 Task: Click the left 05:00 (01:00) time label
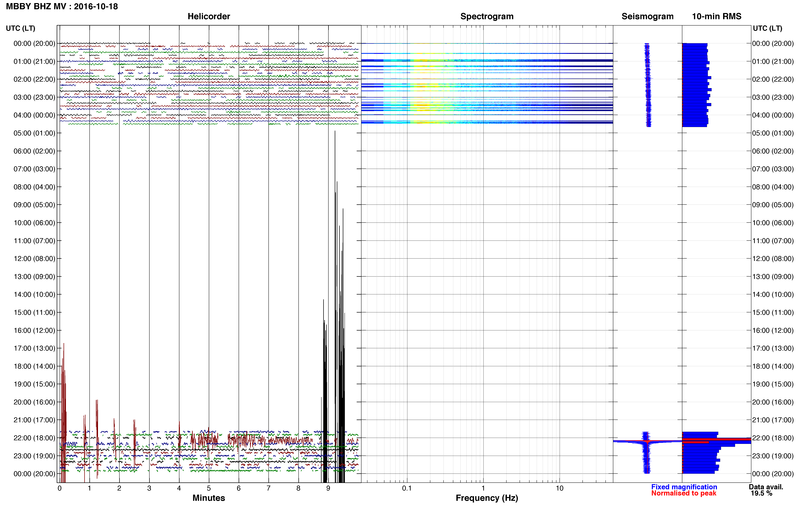(x=34, y=133)
